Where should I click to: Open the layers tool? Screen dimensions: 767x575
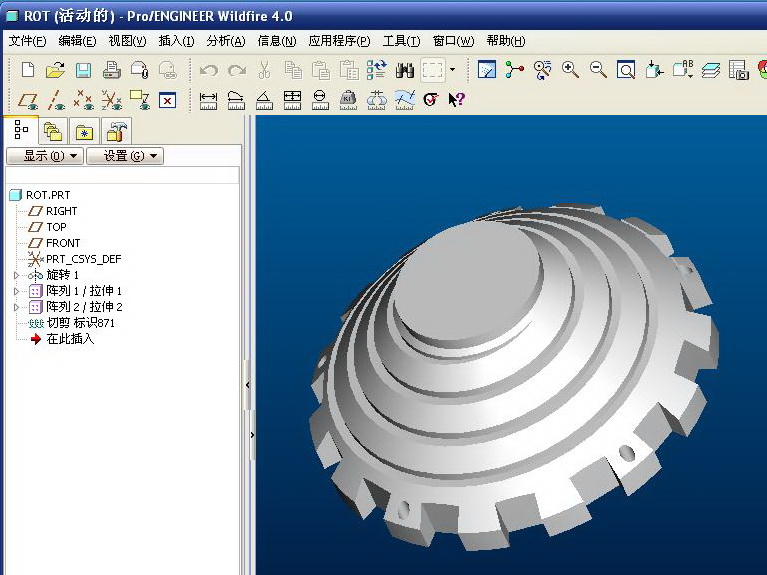click(711, 70)
